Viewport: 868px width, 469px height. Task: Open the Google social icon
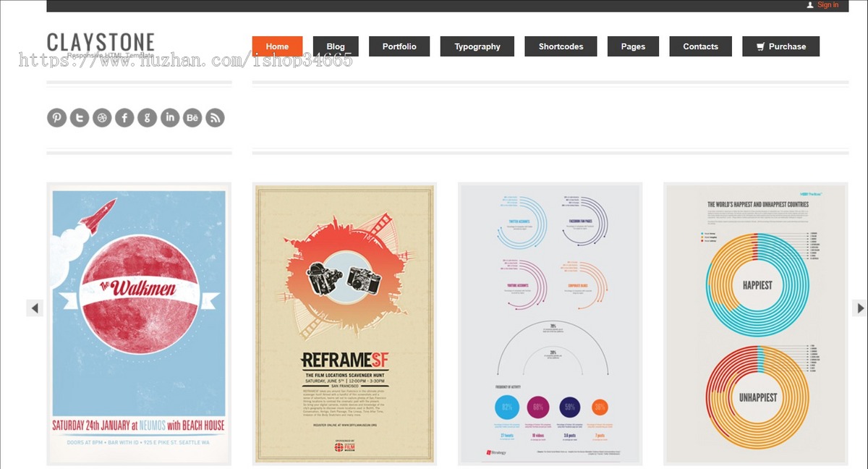coord(147,117)
